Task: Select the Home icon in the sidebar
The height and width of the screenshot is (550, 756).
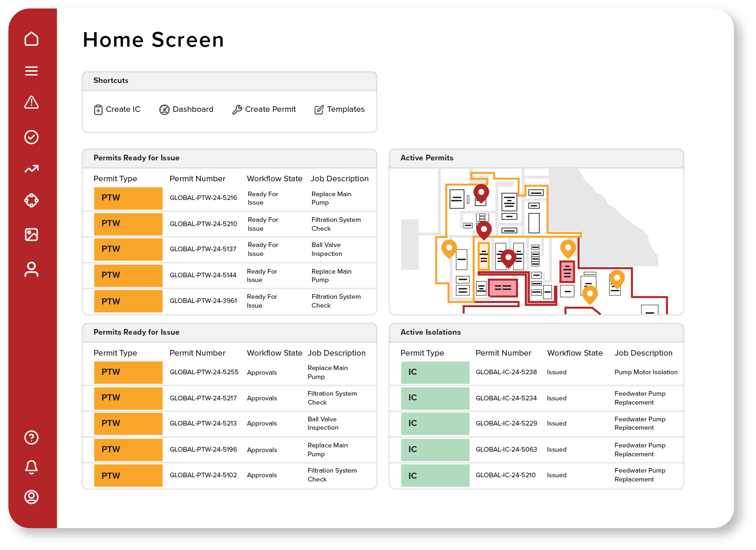Action: [31, 39]
